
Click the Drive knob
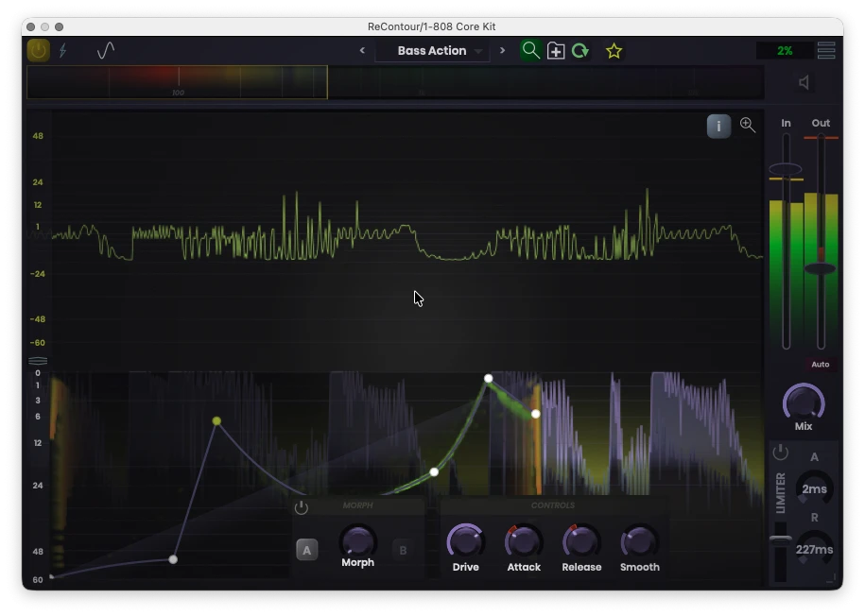pyautogui.click(x=465, y=541)
